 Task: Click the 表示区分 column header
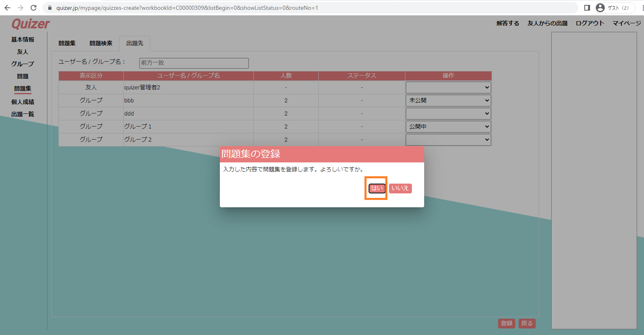[x=91, y=75]
